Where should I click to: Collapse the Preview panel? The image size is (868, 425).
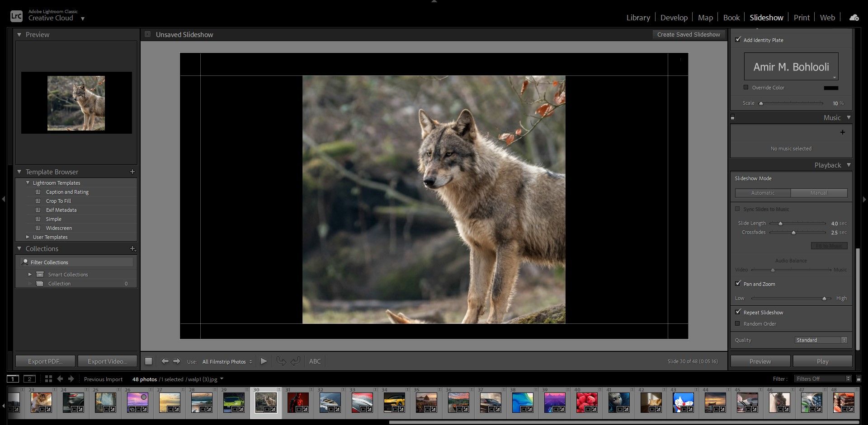coord(19,34)
